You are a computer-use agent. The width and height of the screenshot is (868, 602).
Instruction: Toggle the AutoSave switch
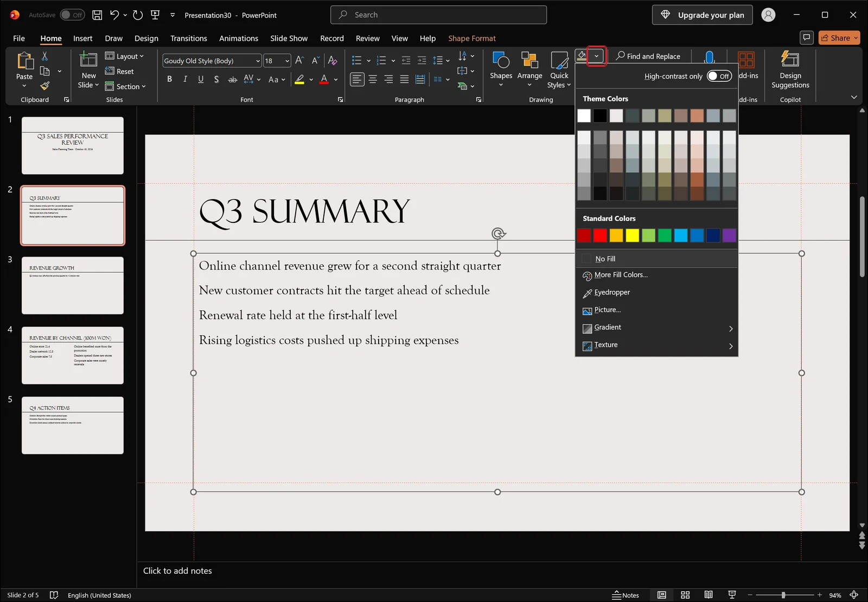click(x=72, y=15)
